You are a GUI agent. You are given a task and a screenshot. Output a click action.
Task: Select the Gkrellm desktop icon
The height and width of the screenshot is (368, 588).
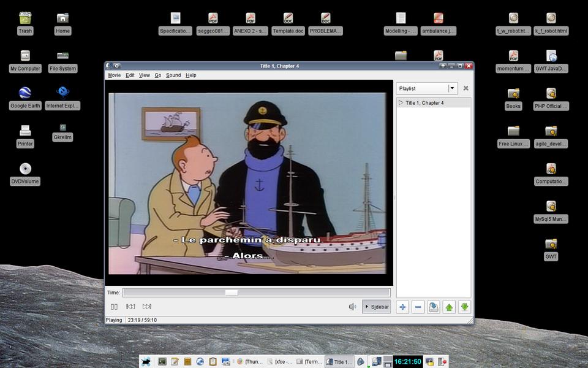(x=62, y=132)
